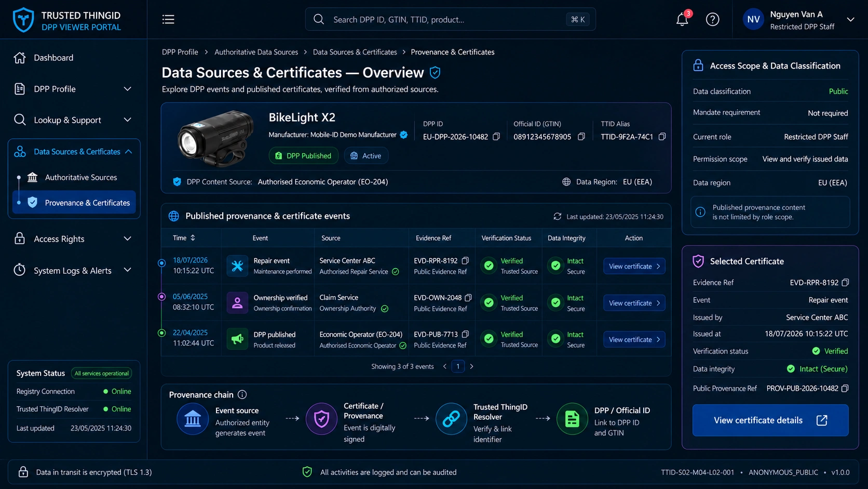View certificate for Repair event
Image resolution: width=868 pixels, height=489 pixels.
[x=634, y=266]
